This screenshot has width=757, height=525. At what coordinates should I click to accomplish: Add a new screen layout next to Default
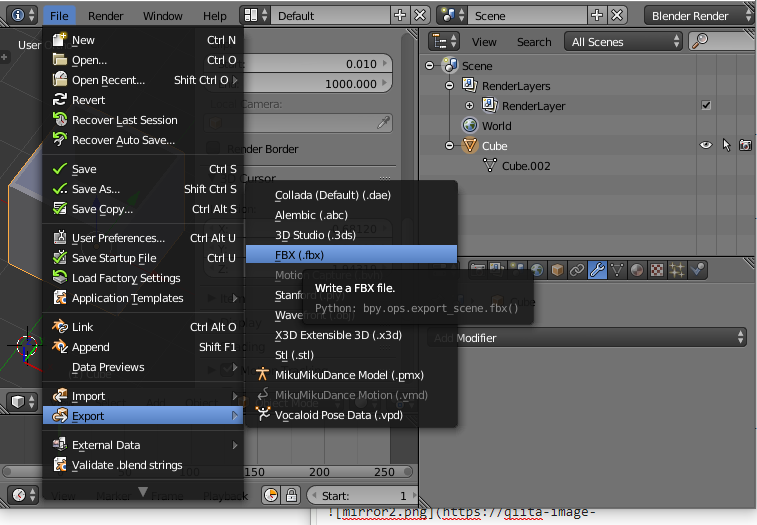pos(400,15)
